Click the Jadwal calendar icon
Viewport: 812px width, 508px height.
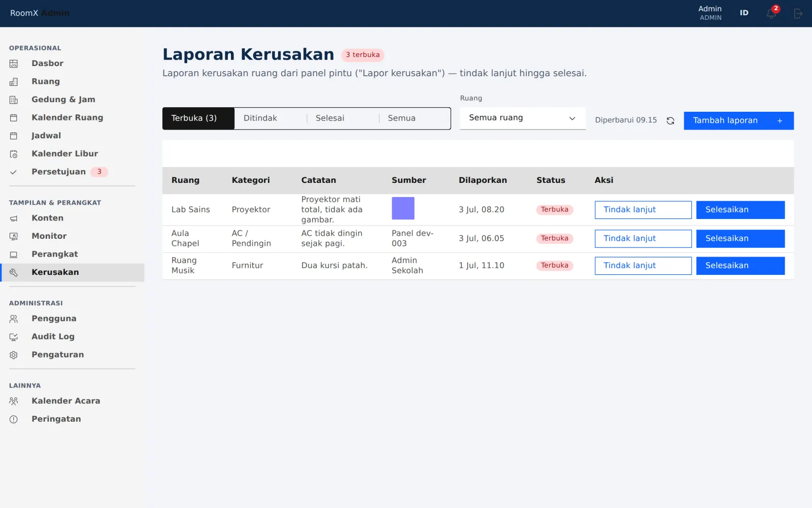coord(14,136)
